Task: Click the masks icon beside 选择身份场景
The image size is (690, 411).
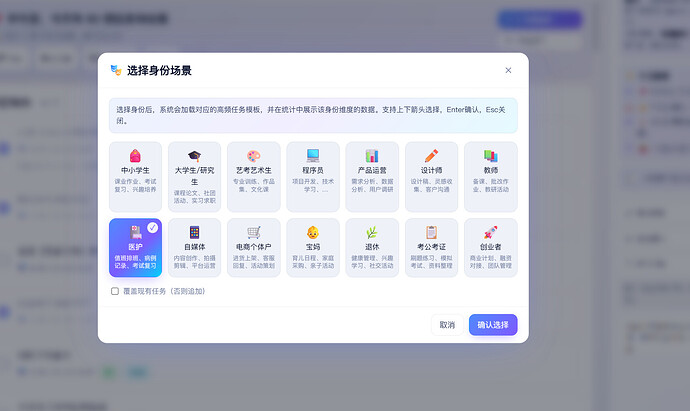Action: (x=116, y=70)
